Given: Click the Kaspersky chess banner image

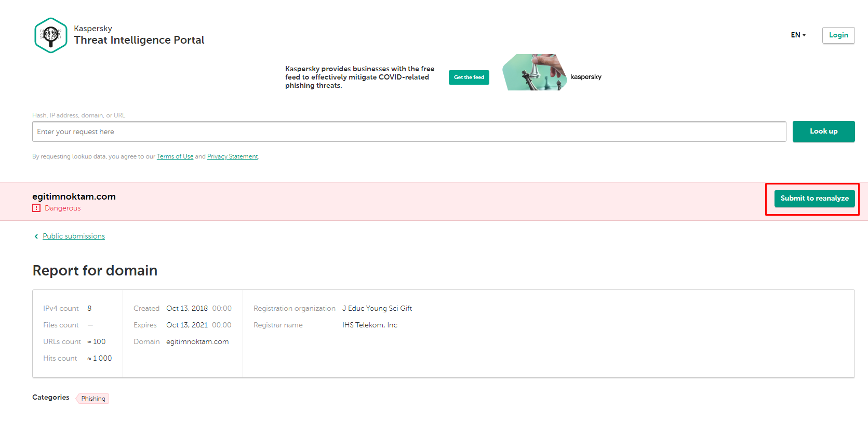Looking at the screenshot, I should pos(535,72).
